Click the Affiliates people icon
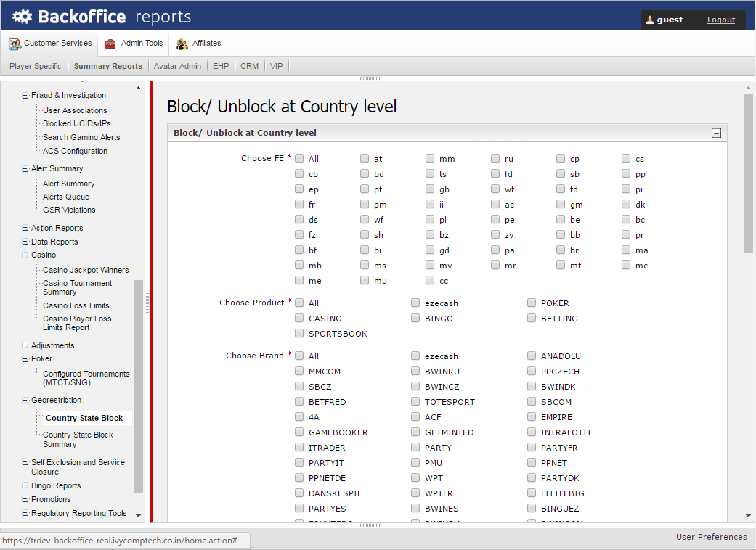The height and width of the screenshot is (550, 756). point(182,44)
